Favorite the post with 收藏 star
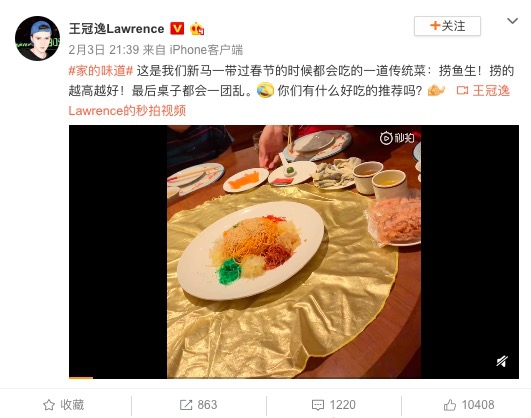Image resolution: width=531 pixels, height=418 pixels. [64, 405]
